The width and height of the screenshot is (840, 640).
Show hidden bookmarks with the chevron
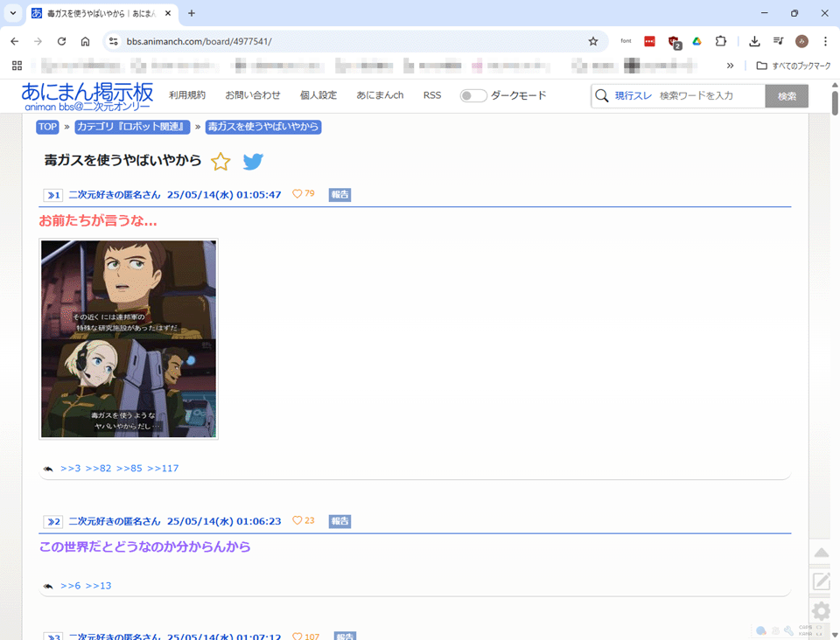coord(730,66)
